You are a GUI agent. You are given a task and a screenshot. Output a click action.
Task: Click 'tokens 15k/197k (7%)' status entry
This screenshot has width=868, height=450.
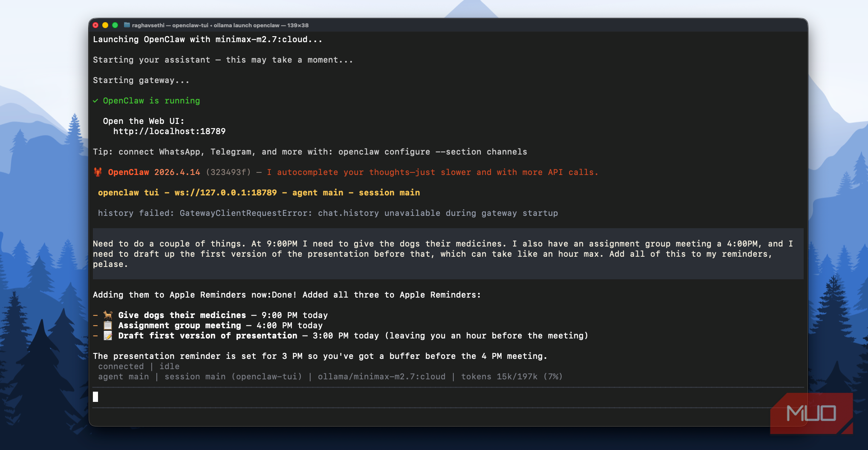512,376
